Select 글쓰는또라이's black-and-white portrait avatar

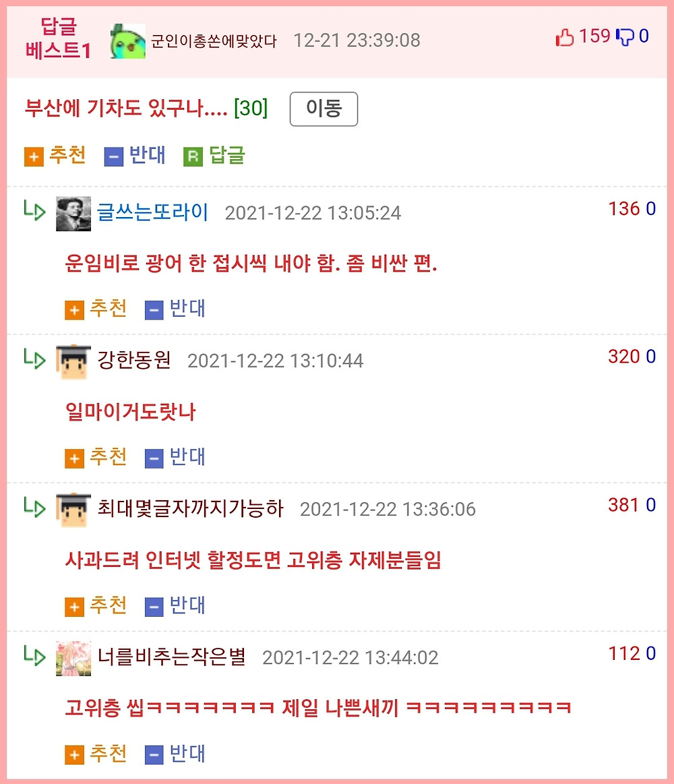pos(73,214)
